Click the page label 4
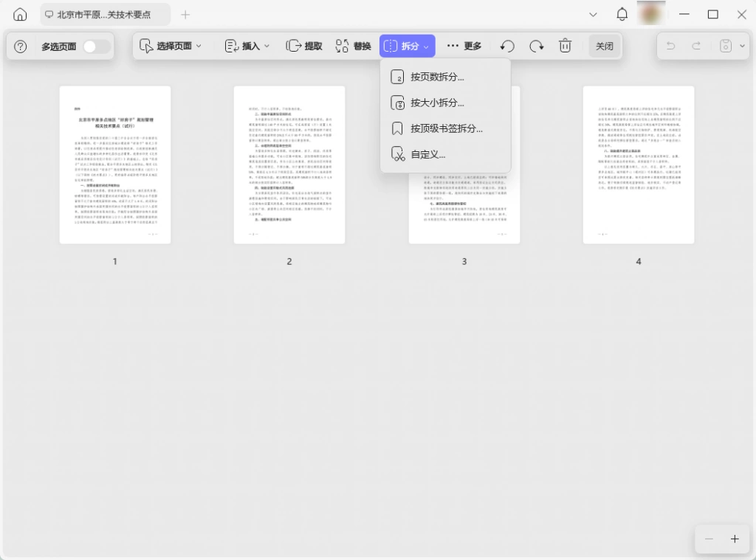The width and height of the screenshot is (756, 560). pyautogui.click(x=639, y=261)
